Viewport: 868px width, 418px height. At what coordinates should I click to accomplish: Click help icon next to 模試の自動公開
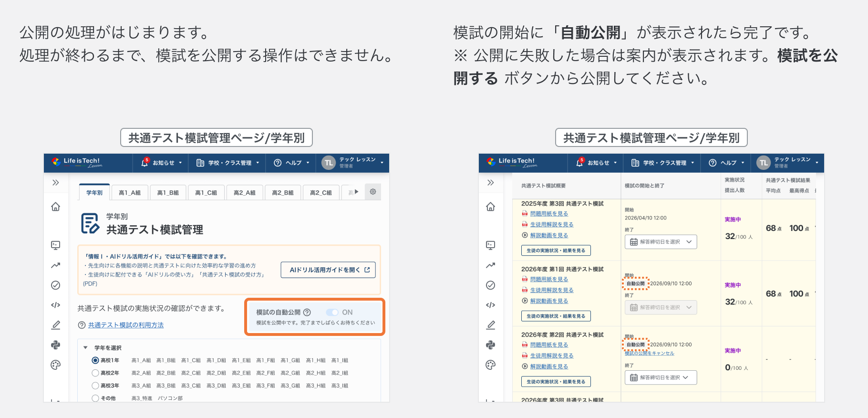point(307,312)
